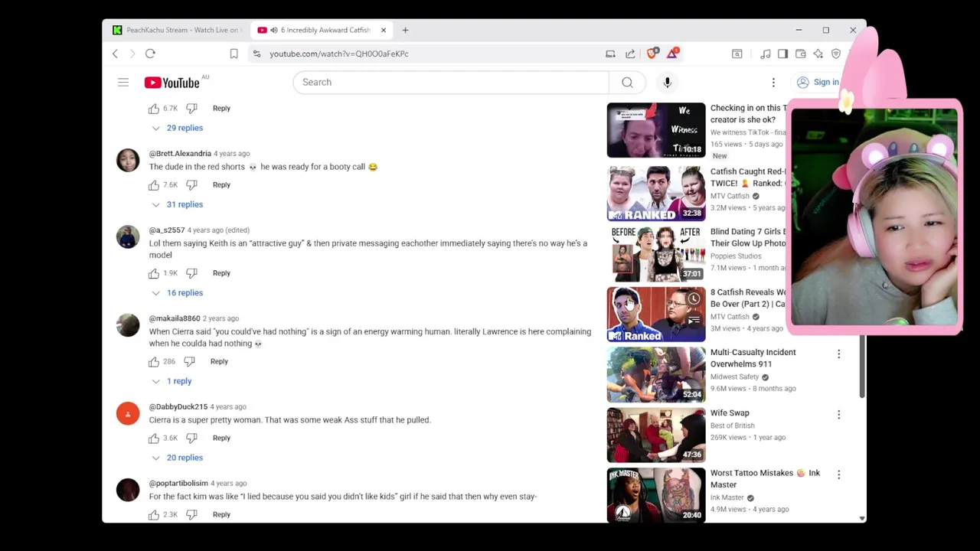
Task: Open the We Witness TikTok video thumbnail
Action: pyautogui.click(x=656, y=130)
